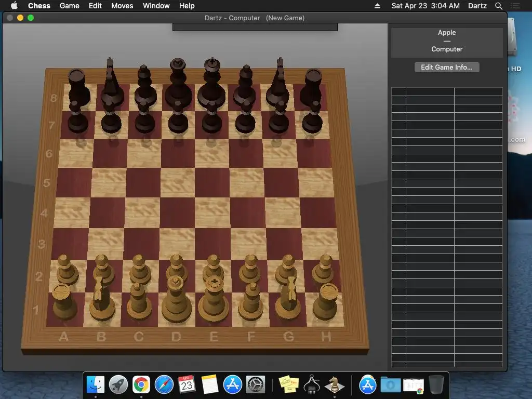Open System Preferences from the Dock
This screenshot has height=399, width=532.
[256, 384]
